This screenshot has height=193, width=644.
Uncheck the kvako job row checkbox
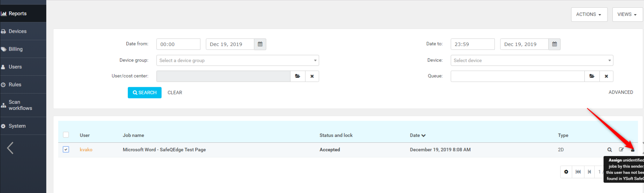pyautogui.click(x=66, y=149)
